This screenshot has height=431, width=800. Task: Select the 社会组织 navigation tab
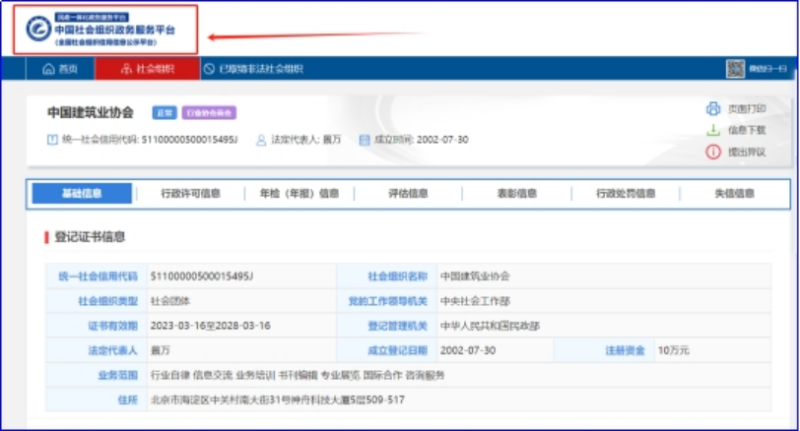click(147, 69)
